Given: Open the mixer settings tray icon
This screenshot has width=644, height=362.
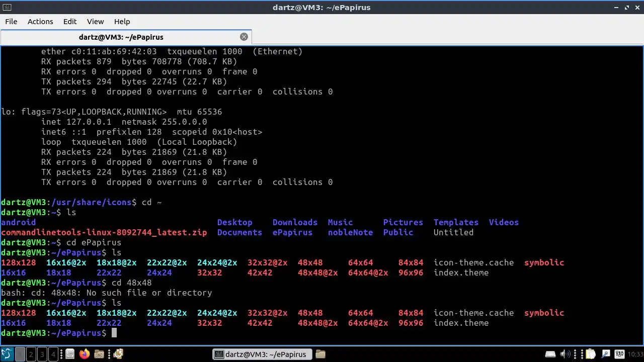Looking at the screenshot, I should (619, 354).
